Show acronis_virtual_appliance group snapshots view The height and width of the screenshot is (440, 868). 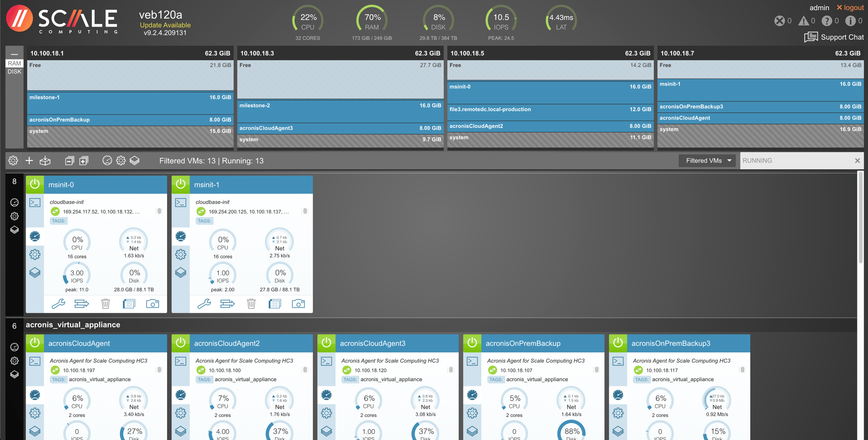coord(14,374)
